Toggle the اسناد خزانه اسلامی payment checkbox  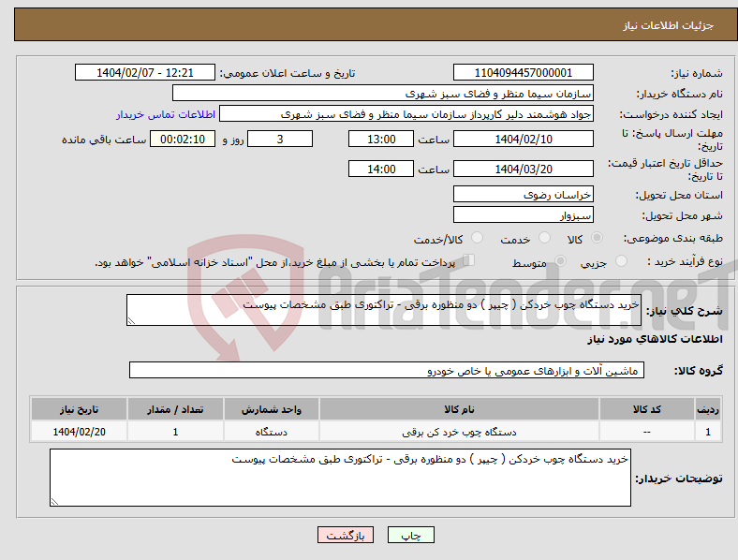469,260
